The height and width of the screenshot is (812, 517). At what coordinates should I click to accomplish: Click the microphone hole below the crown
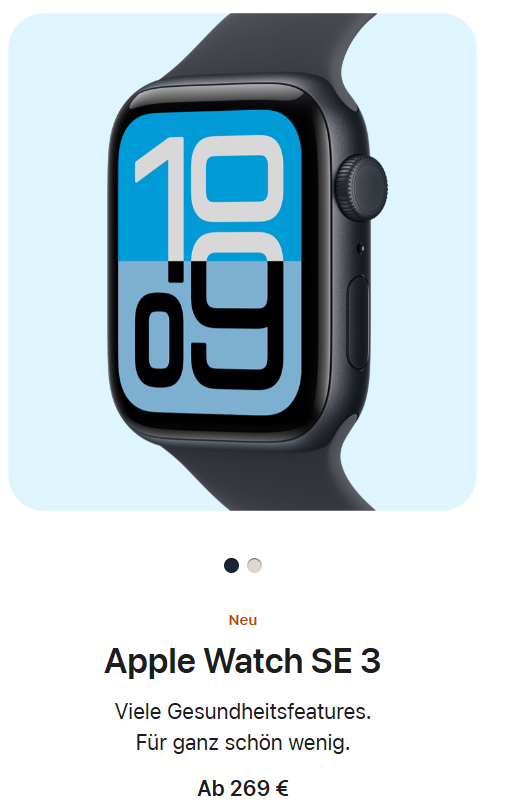(x=361, y=249)
